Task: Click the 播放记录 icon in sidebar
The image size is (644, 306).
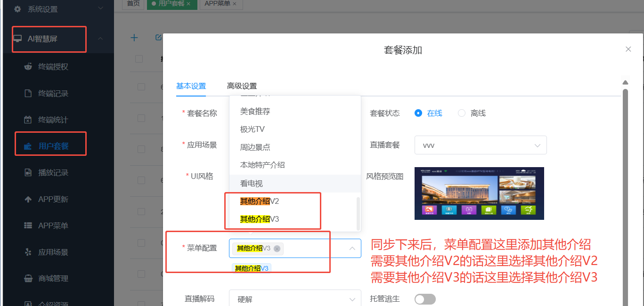Action: pyautogui.click(x=28, y=173)
